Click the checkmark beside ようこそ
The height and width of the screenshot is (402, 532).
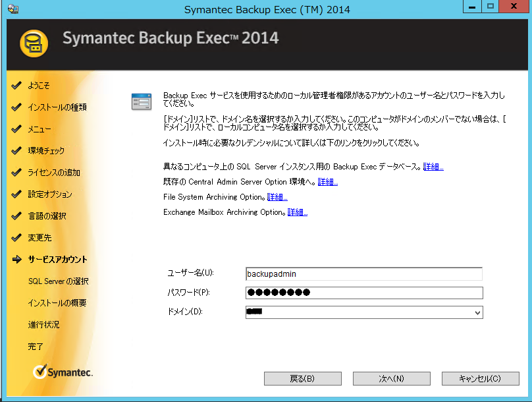(16, 86)
